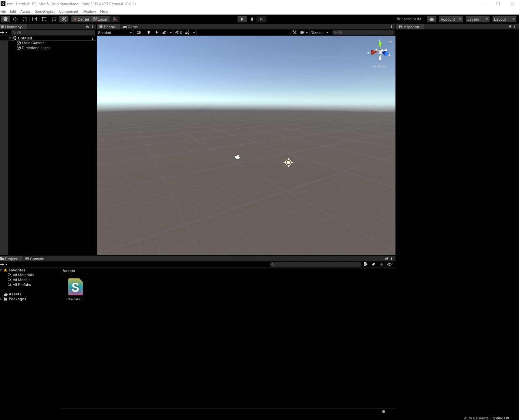Select the Internal-G asset thumbnail

coord(75,287)
